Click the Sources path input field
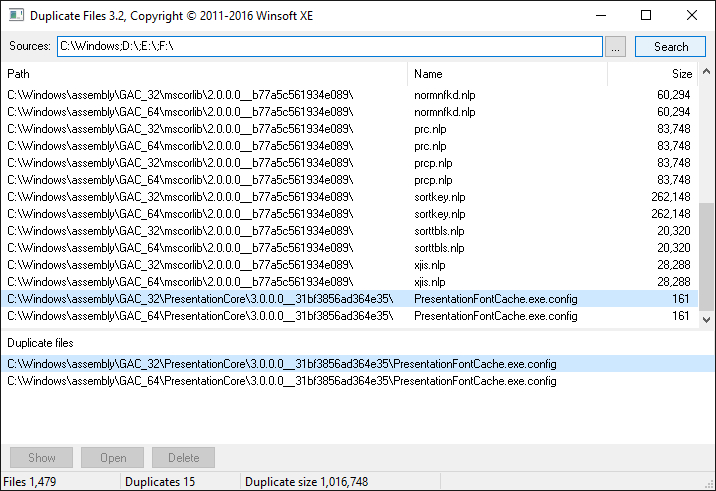 (330, 47)
